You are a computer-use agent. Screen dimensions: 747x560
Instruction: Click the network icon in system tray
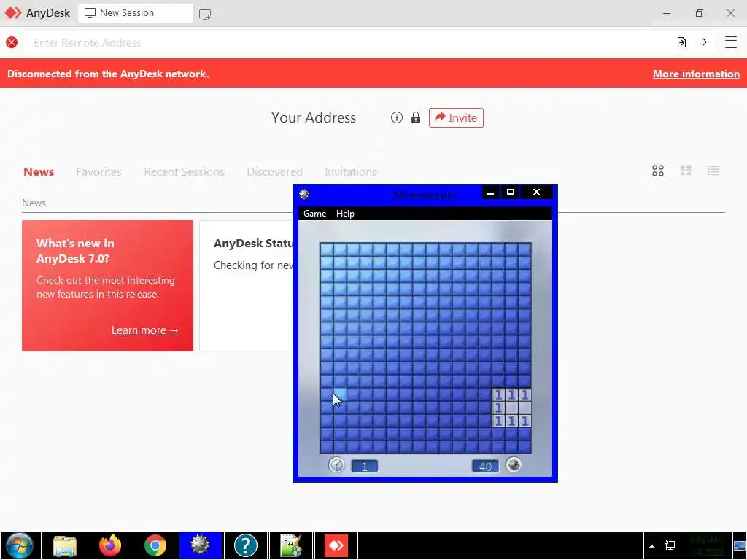click(670, 545)
